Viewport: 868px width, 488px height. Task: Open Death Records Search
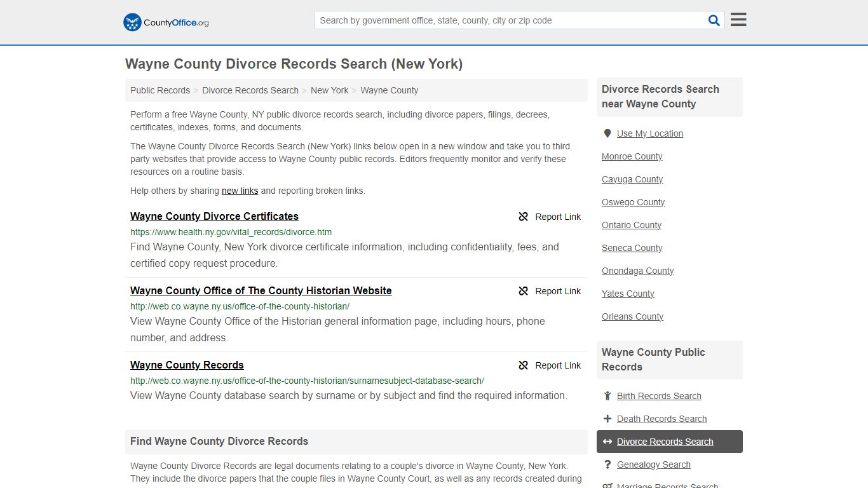[661, 419]
